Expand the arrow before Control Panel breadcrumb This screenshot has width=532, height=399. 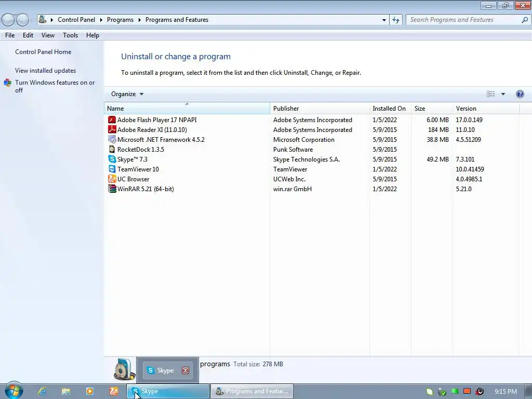[x=52, y=20]
